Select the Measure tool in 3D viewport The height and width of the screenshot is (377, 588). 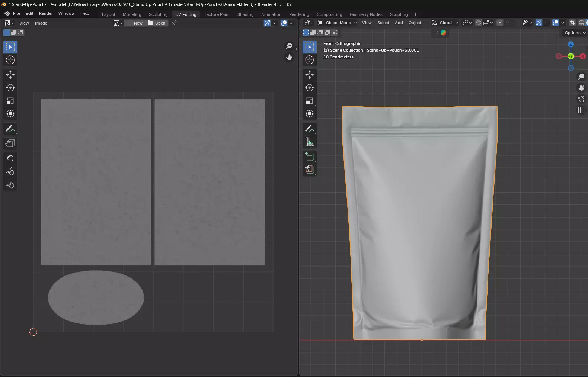pos(310,142)
